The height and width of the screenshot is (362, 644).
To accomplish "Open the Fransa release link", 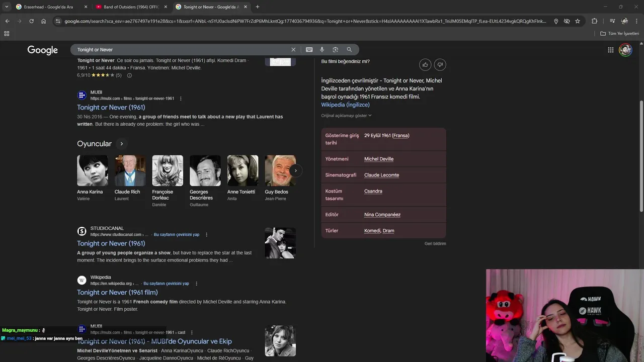I will [x=400, y=136].
